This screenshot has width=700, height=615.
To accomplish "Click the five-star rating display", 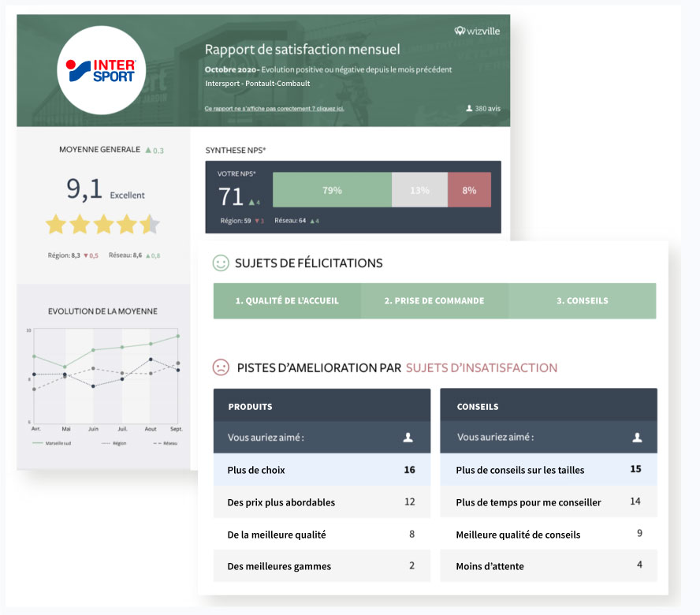I will coord(102,225).
